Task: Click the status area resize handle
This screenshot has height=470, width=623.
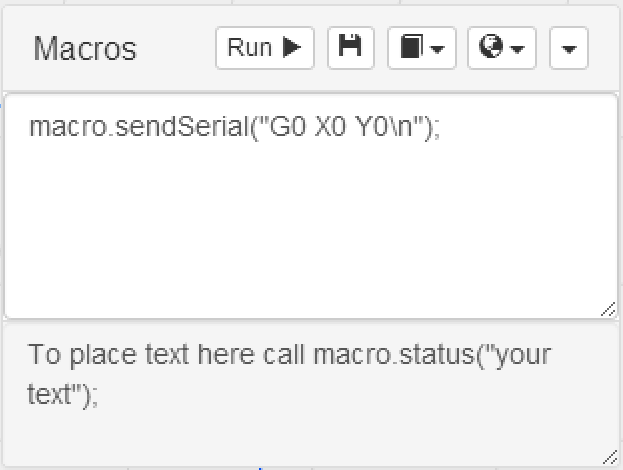Action: coord(609,456)
